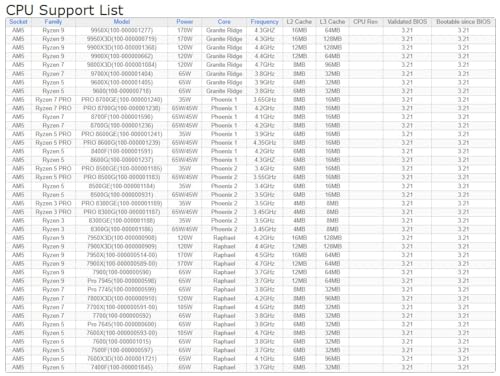Image resolution: width=500 pixels, height=376 pixels.
Task: Select the 8700F(100-000001590) model cell
Action: tap(122, 117)
